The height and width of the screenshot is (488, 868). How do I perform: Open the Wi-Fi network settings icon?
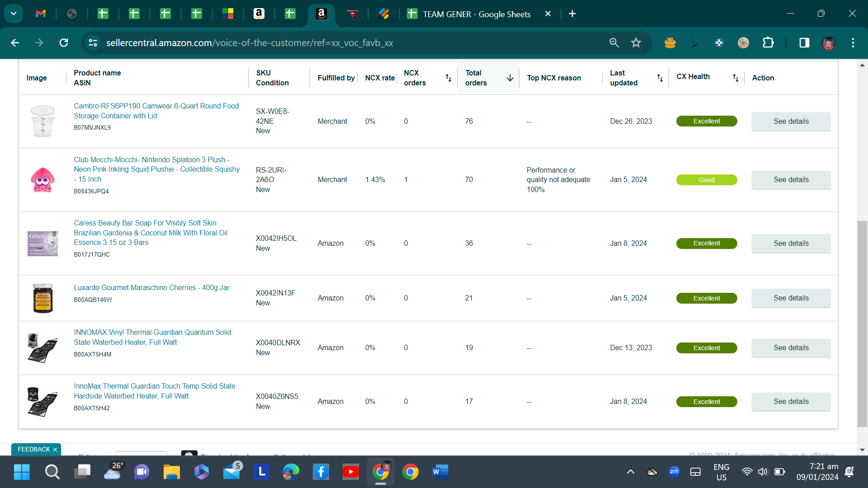(x=747, y=472)
